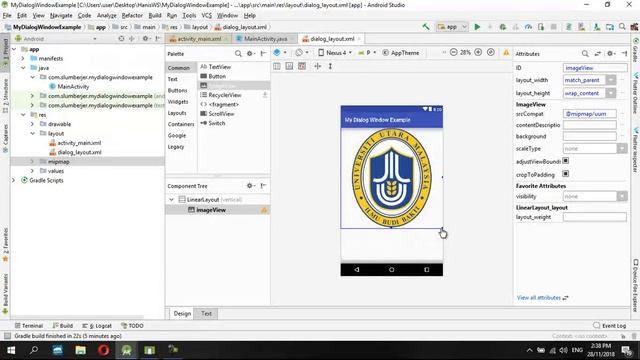Screen dimensions: 640x360
Task: Collapse the res folder in project tree
Action: [x=23, y=115]
